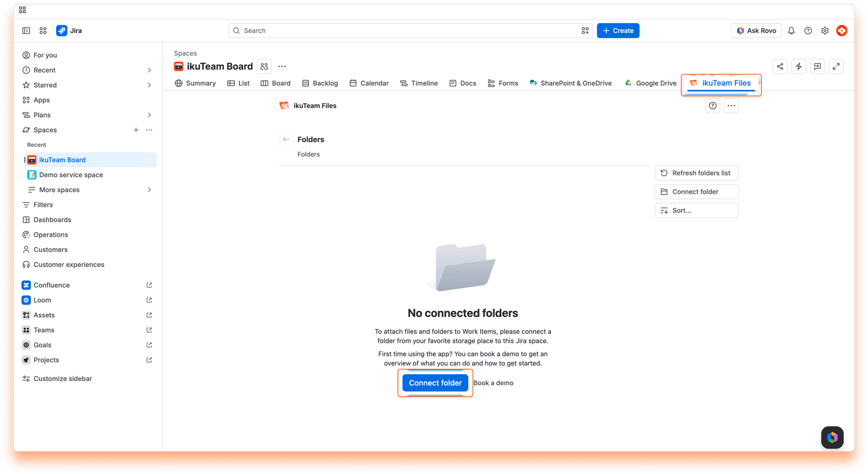Click the Connect folder button in the side actions

pyautogui.click(x=697, y=192)
